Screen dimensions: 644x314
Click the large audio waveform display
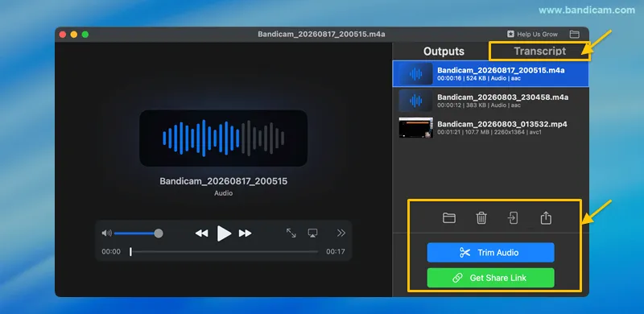[224, 138]
